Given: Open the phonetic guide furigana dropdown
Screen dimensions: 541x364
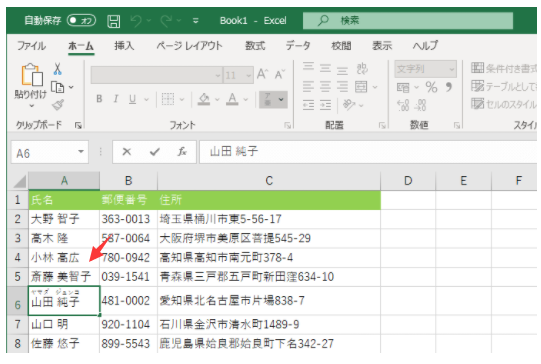Looking at the screenshot, I should [281, 99].
